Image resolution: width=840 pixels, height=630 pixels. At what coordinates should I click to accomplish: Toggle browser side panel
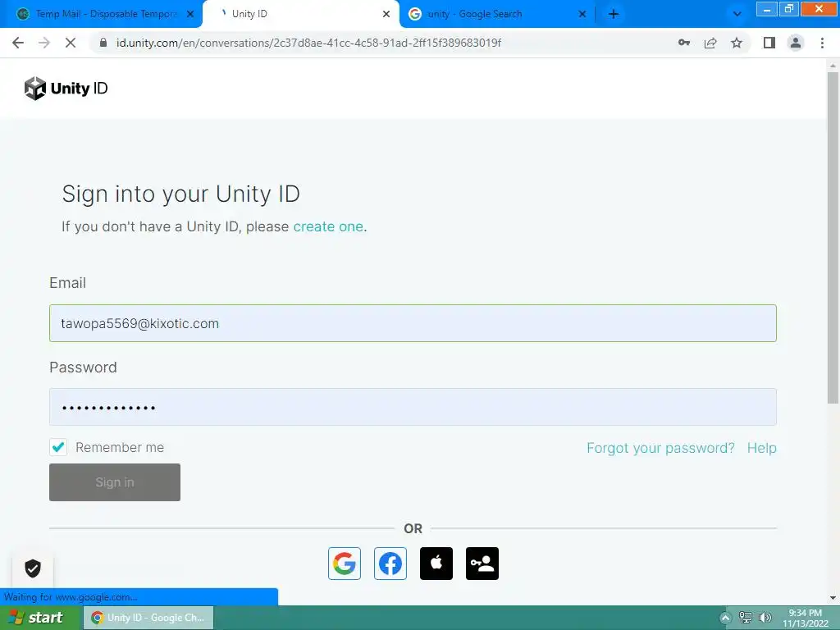click(769, 43)
